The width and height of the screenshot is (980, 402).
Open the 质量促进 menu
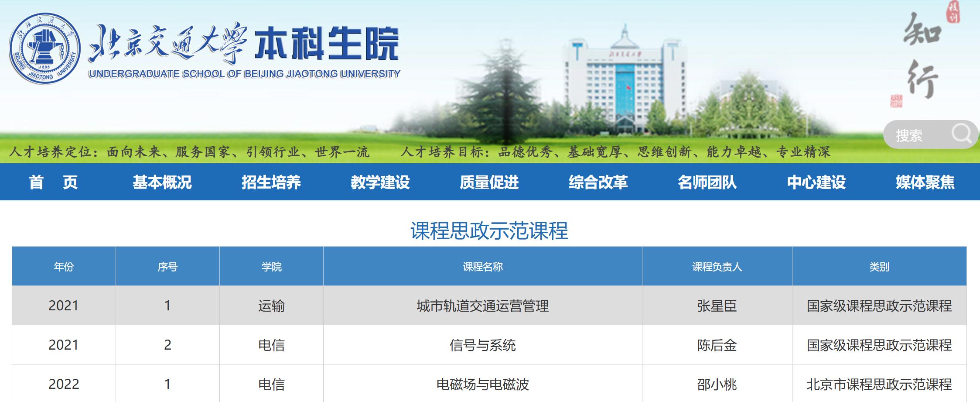(x=489, y=182)
